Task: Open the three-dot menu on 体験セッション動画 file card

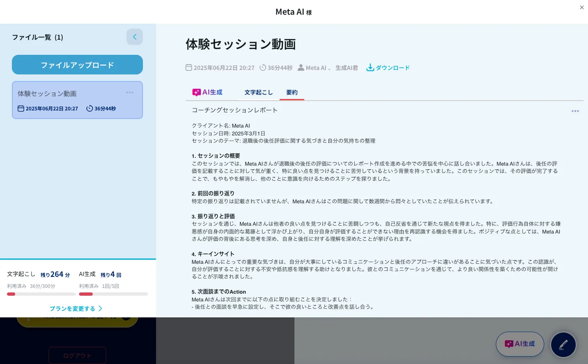Action: coord(130,92)
